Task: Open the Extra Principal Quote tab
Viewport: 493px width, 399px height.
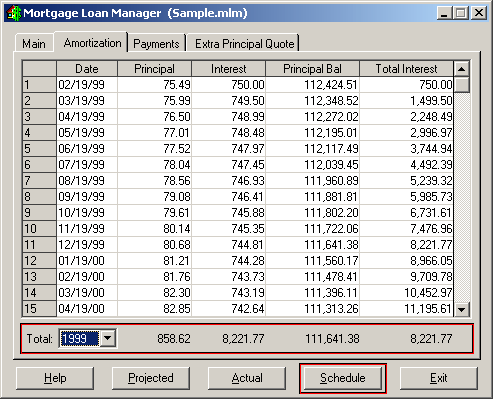Action: [244, 44]
